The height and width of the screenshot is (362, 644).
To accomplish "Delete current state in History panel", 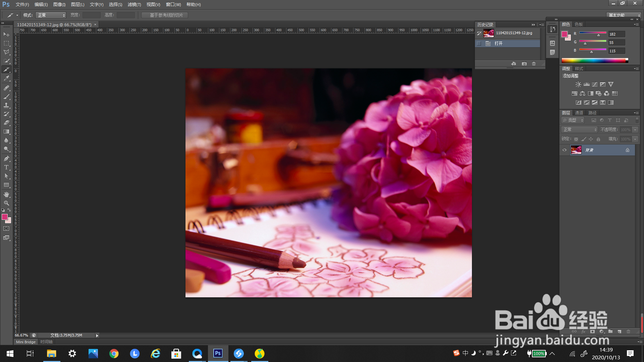I will (x=534, y=64).
